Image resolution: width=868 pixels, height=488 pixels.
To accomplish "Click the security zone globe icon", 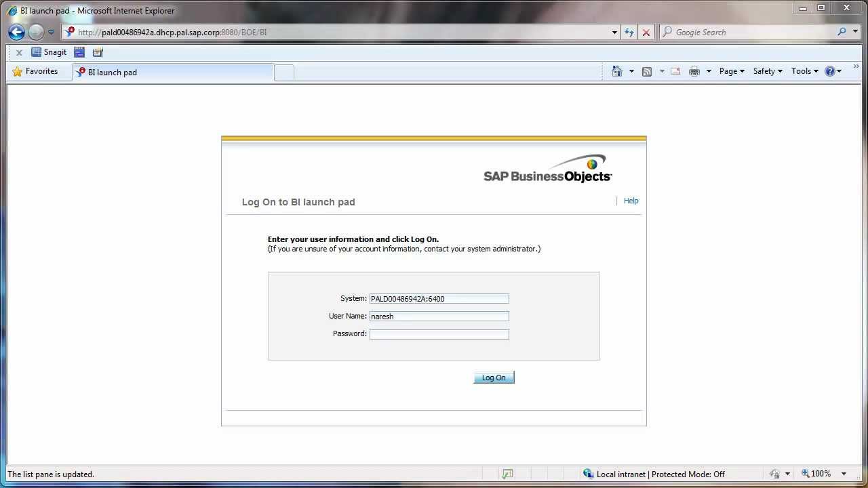I will 588,474.
